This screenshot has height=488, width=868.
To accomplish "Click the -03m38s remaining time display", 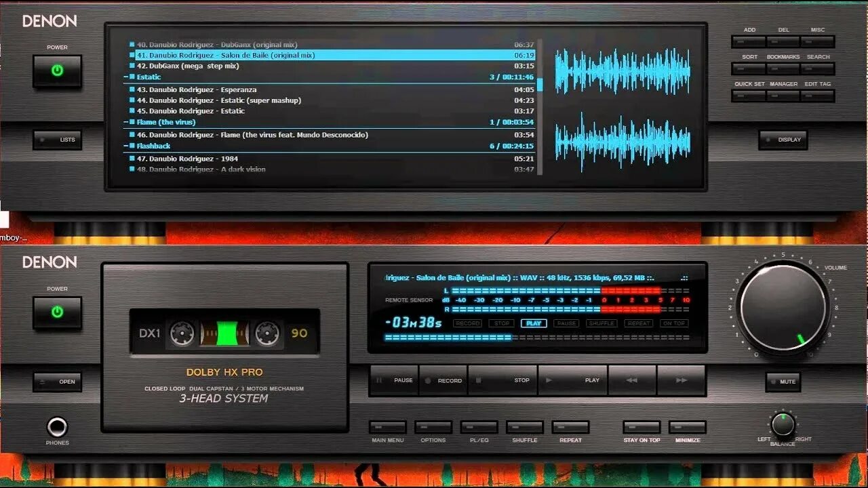I will tap(413, 323).
